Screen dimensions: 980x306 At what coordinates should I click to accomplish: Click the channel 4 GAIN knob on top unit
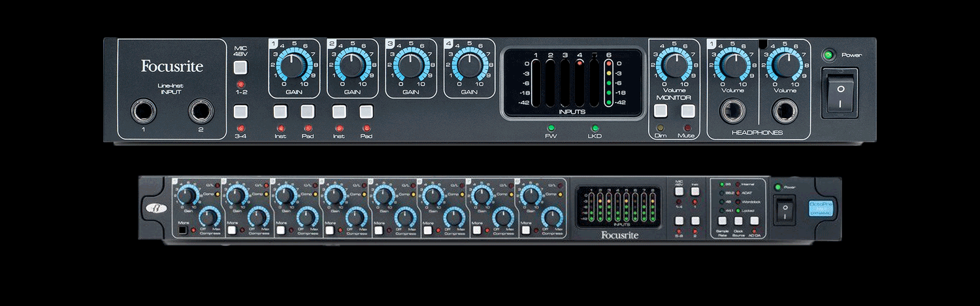click(x=468, y=66)
